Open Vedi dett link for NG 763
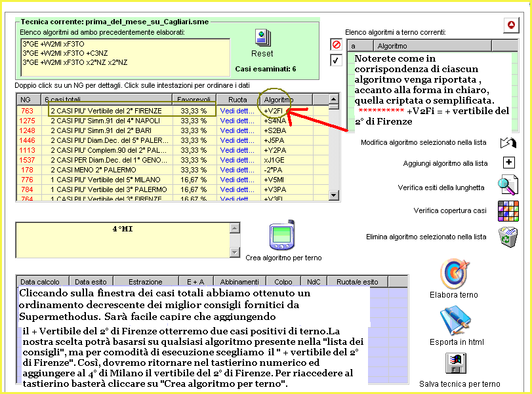Viewport: 532px width, 394px height. click(x=237, y=111)
